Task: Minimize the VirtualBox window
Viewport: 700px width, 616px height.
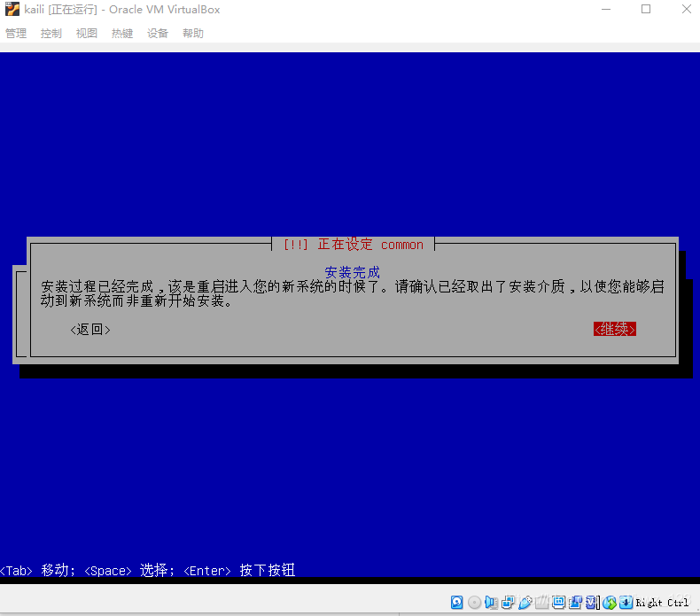Action: point(606,10)
